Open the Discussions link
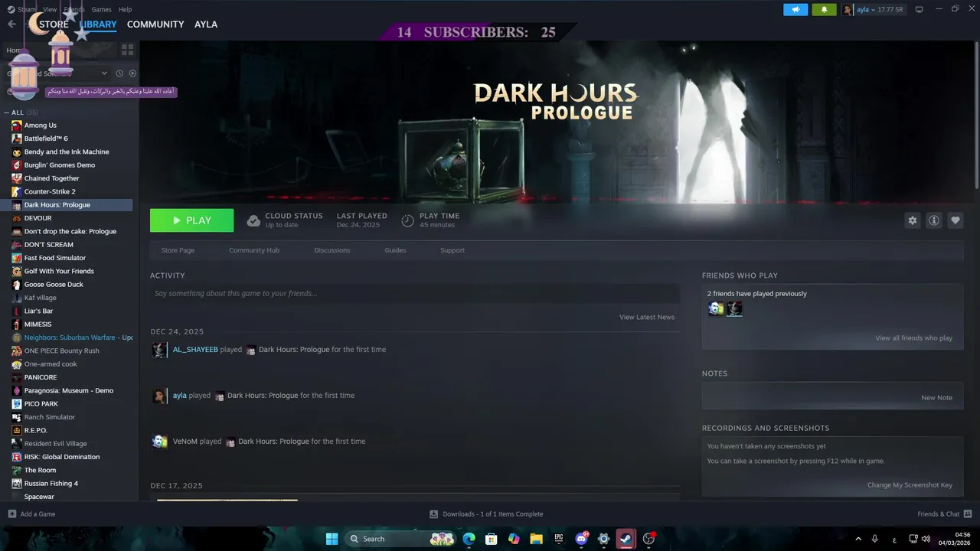The height and width of the screenshot is (551, 980). [332, 250]
